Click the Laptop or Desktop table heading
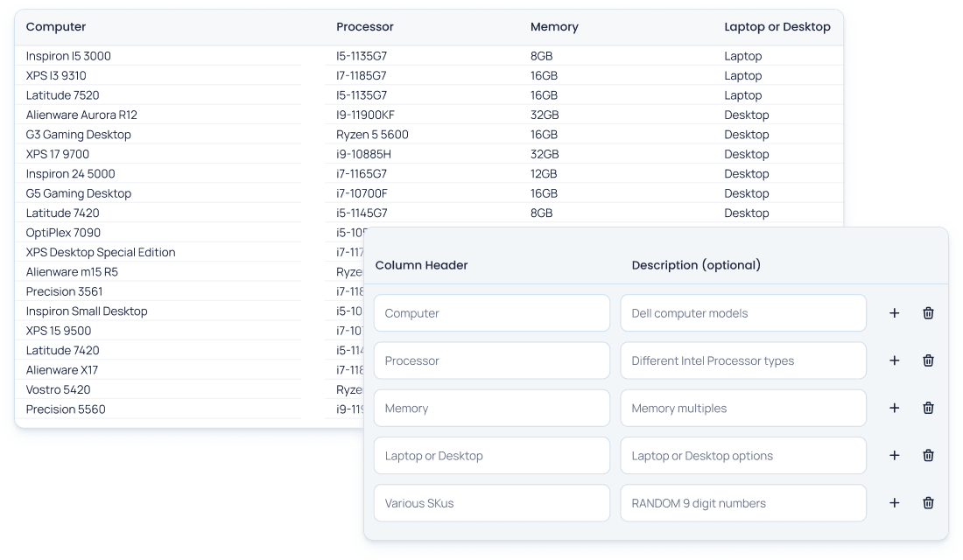 [777, 26]
